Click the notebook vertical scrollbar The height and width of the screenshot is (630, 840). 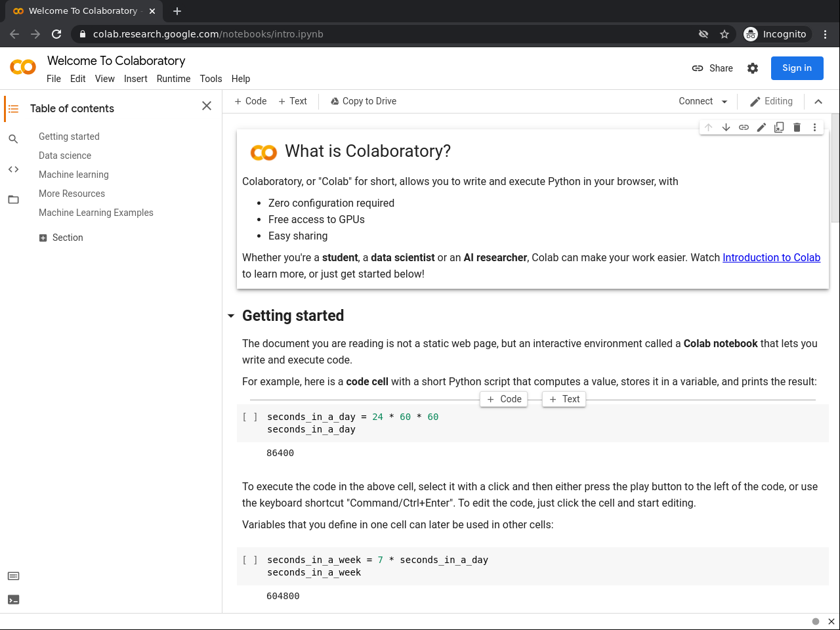835,171
